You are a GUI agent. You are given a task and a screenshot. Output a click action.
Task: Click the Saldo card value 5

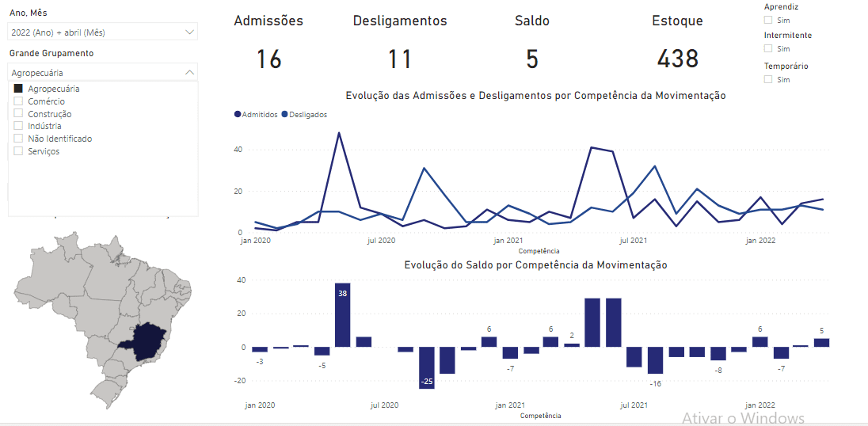coord(531,59)
